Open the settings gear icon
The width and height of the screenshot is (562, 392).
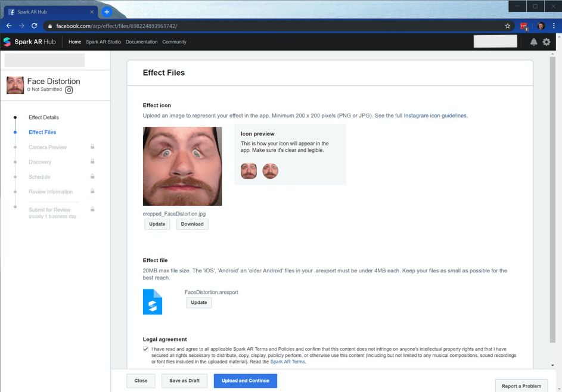pos(547,42)
